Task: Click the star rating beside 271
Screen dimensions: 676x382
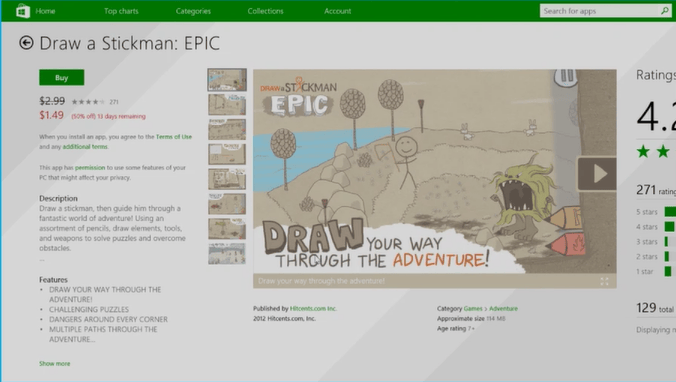Action: 88,102
